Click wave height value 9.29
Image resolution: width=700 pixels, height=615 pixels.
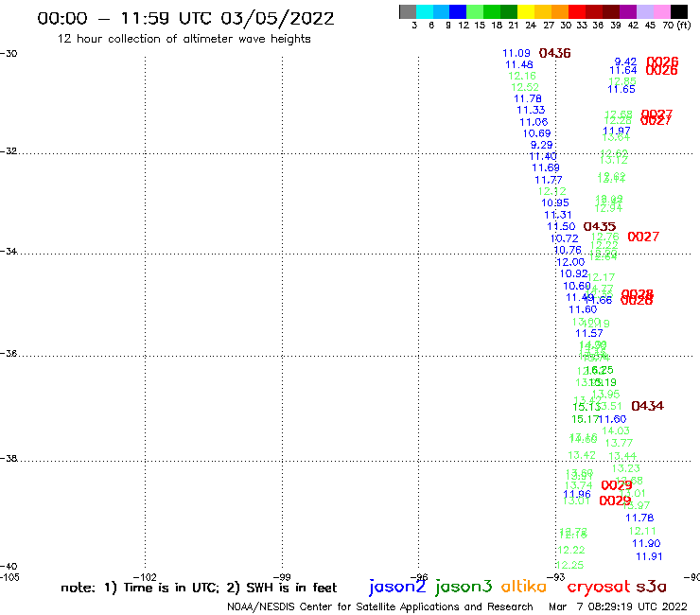tap(541, 145)
